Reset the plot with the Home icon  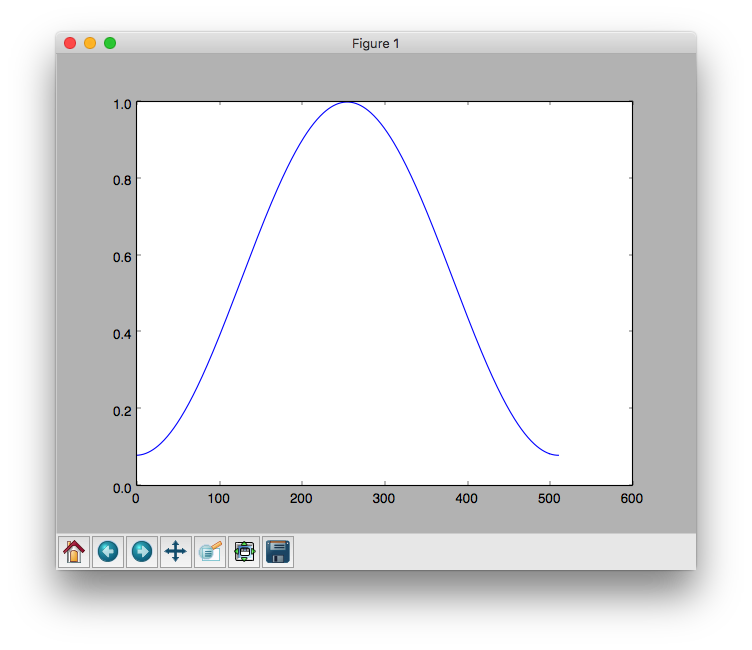click(74, 552)
